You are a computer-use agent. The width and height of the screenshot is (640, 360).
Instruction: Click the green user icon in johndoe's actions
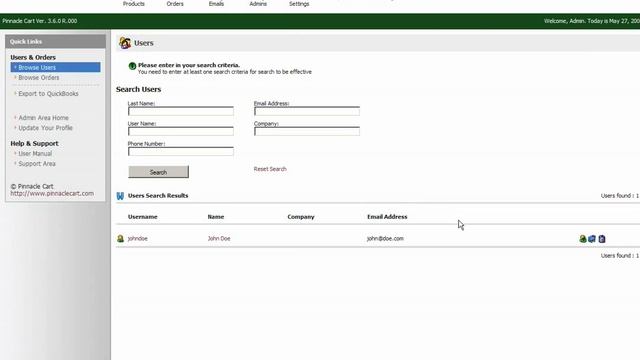click(582, 239)
